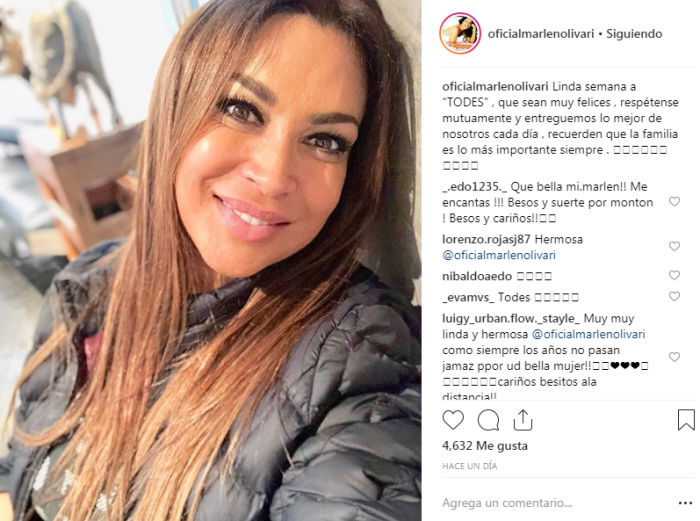Open the oficialmarlenolivari profile picture
This screenshot has height=521, width=700.
coord(460,33)
